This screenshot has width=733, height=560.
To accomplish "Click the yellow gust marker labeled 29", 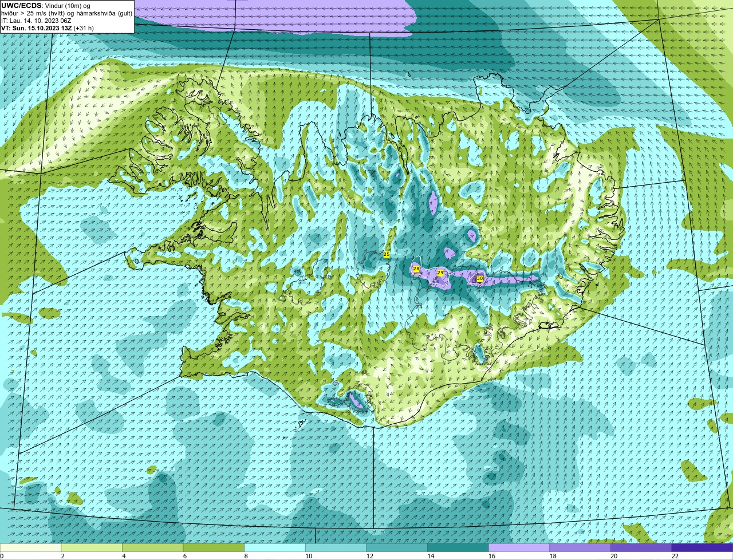I will coord(440,273).
